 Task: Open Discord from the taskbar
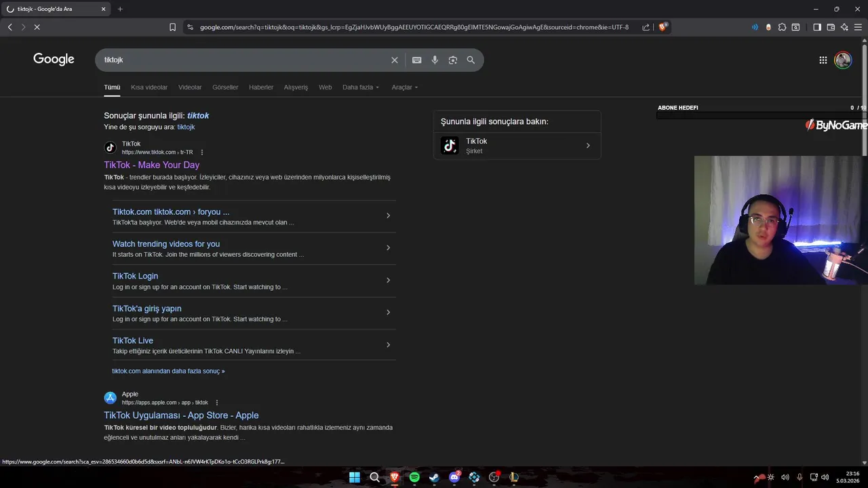point(454,477)
